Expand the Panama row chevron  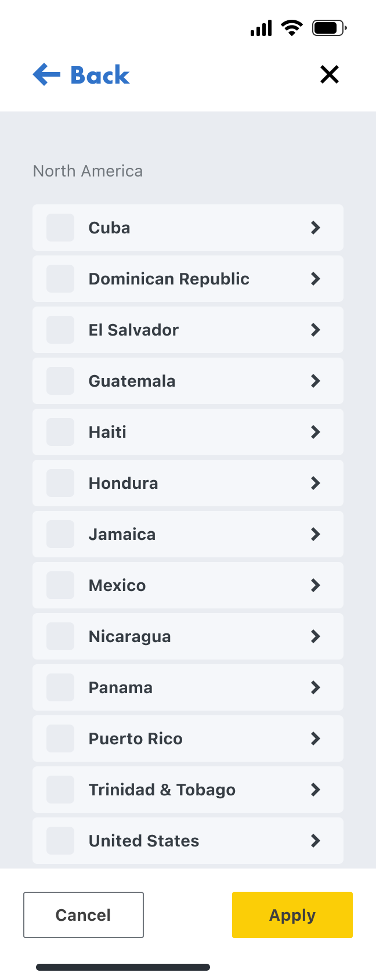click(x=316, y=687)
